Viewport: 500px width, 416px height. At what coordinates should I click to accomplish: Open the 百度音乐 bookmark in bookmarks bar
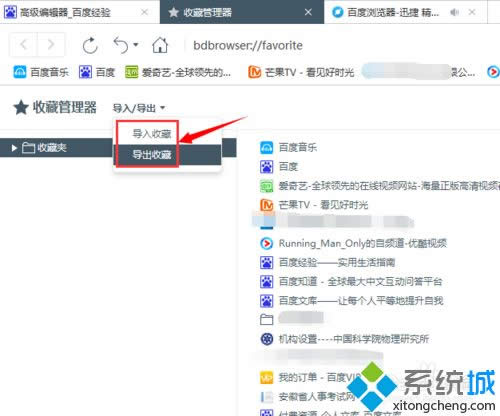(41, 72)
